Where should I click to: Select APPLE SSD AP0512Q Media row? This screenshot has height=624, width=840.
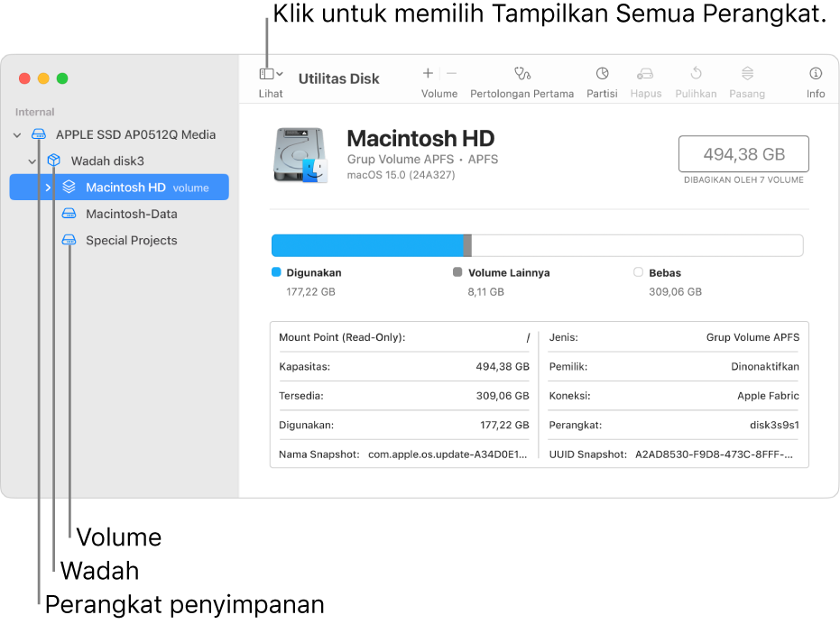coord(119,135)
